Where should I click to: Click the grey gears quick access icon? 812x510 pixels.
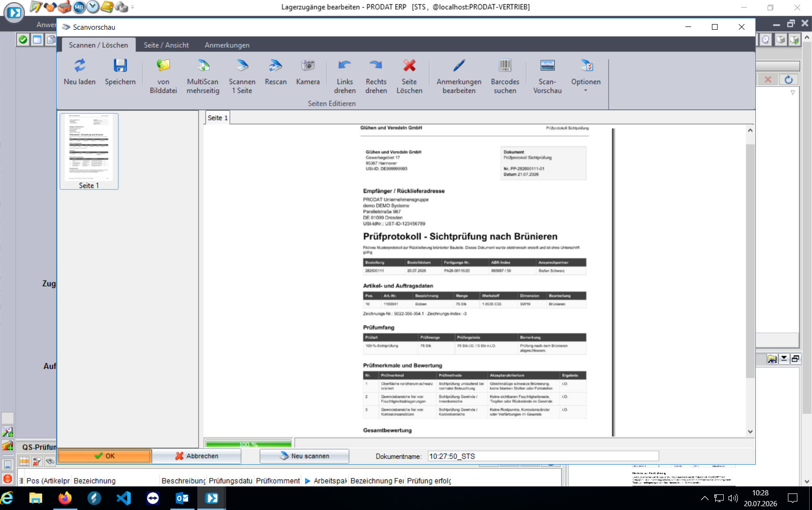pyautogui.click(x=121, y=7)
